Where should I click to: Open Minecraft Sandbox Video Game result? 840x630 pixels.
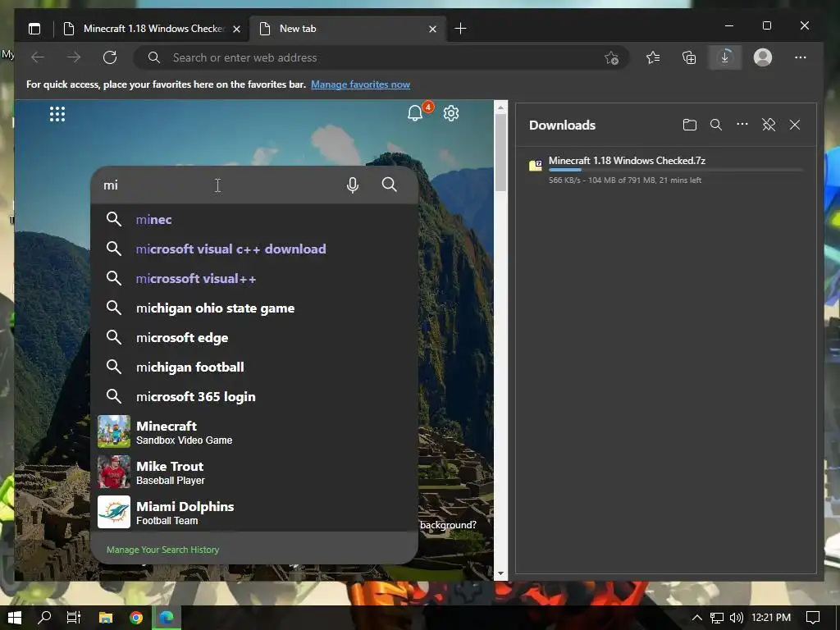[x=254, y=431]
